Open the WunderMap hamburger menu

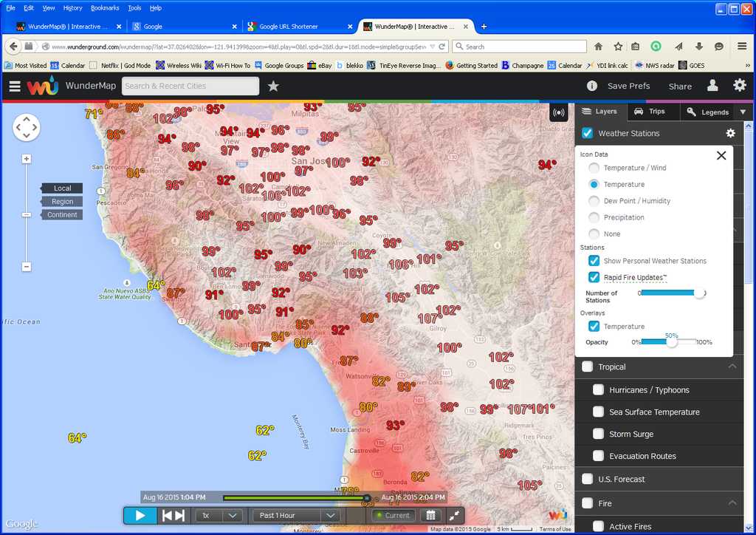tap(15, 86)
